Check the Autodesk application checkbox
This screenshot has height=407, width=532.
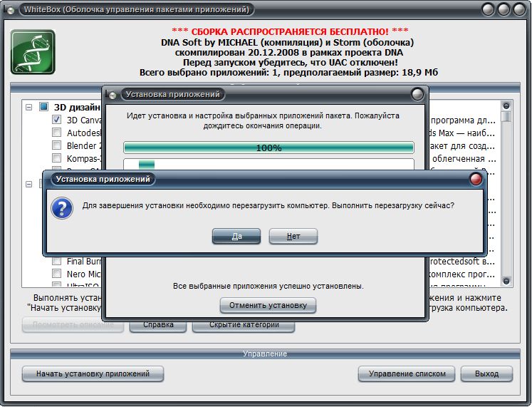coord(57,133)
